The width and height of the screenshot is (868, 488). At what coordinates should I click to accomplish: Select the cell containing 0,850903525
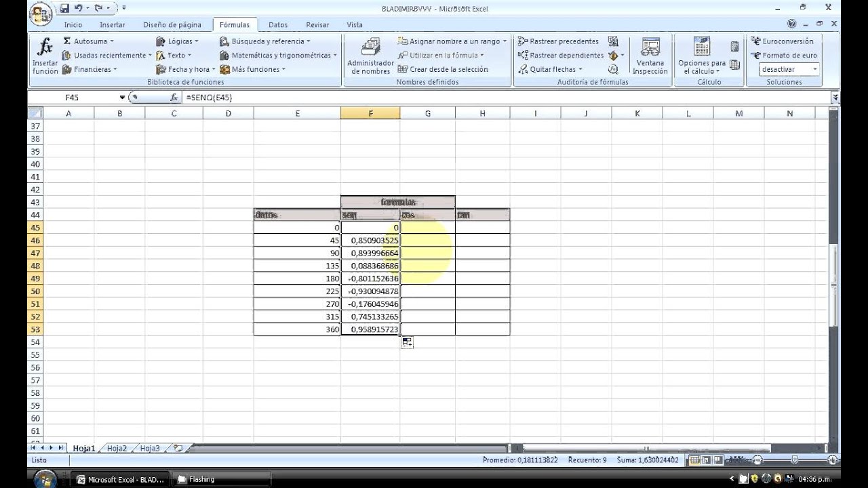pos(370,241)
